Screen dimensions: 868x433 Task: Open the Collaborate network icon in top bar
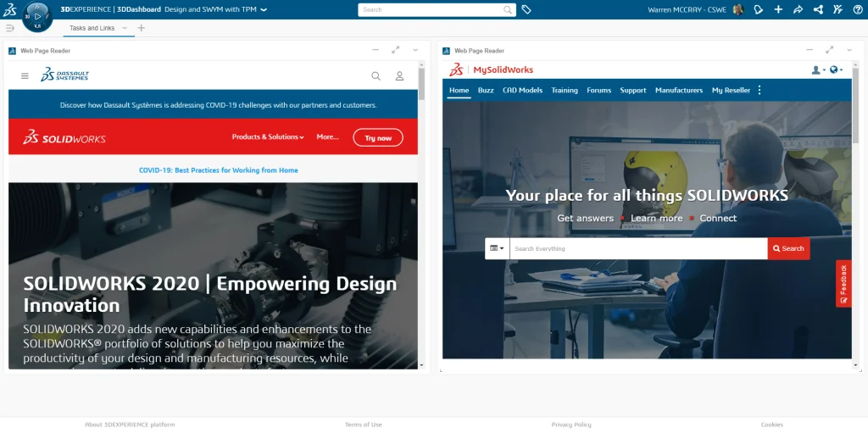pyautogui.click(x=818, y=9)
